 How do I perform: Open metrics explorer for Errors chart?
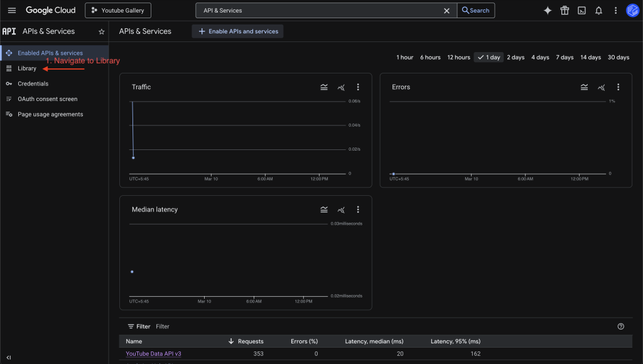tap(601, 87)
